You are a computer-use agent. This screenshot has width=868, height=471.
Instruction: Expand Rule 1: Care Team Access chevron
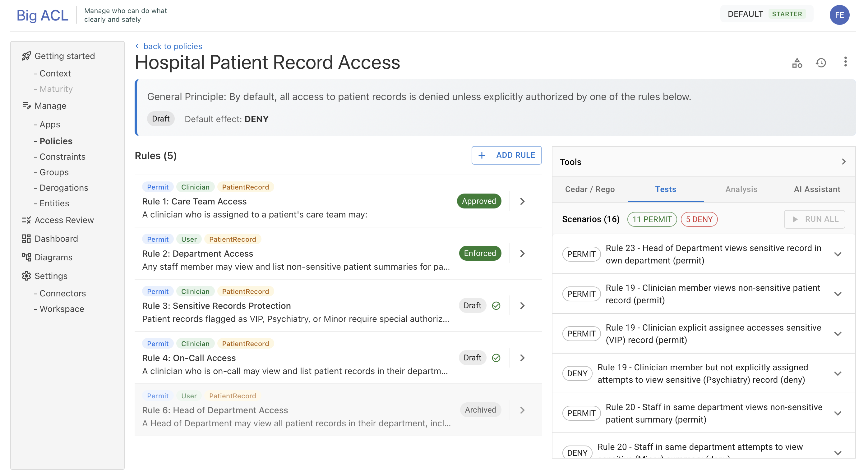(x=522, y=201)
